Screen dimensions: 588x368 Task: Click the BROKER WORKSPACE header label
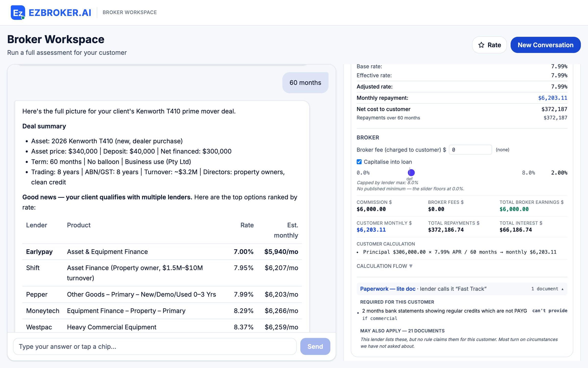[130, 12]
